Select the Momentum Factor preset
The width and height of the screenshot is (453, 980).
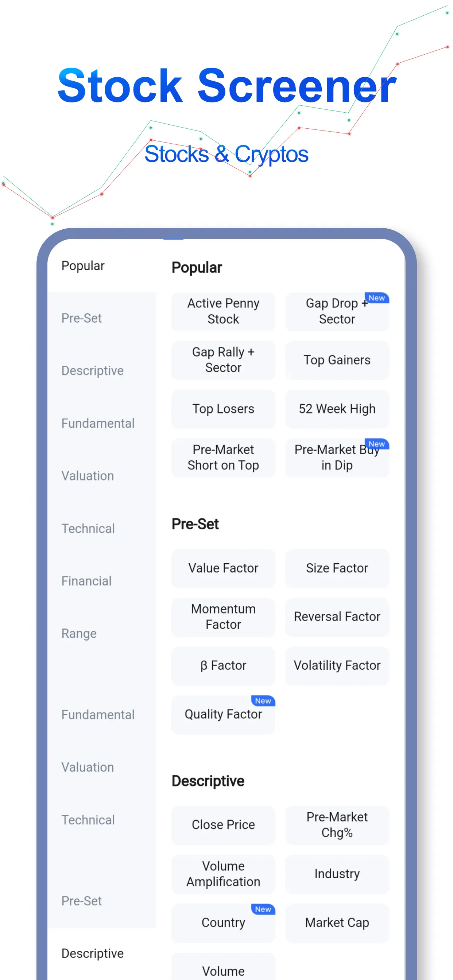click(223, 617)
